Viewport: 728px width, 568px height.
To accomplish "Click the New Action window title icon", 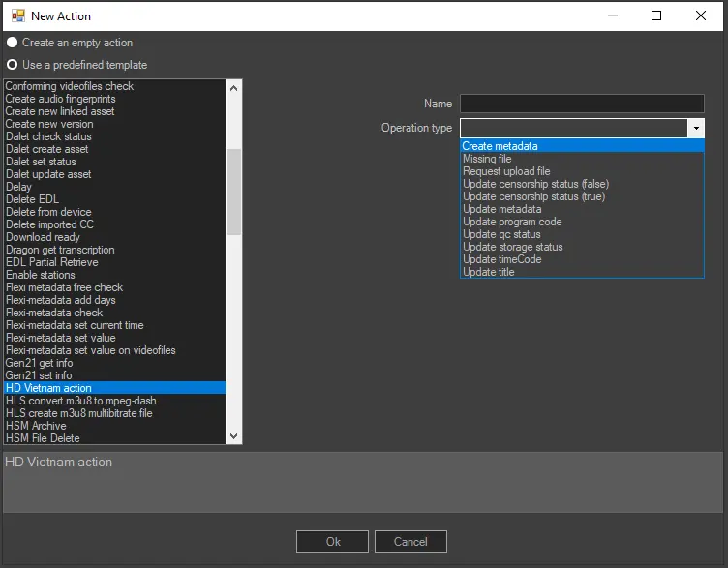I will coord(17,15).
